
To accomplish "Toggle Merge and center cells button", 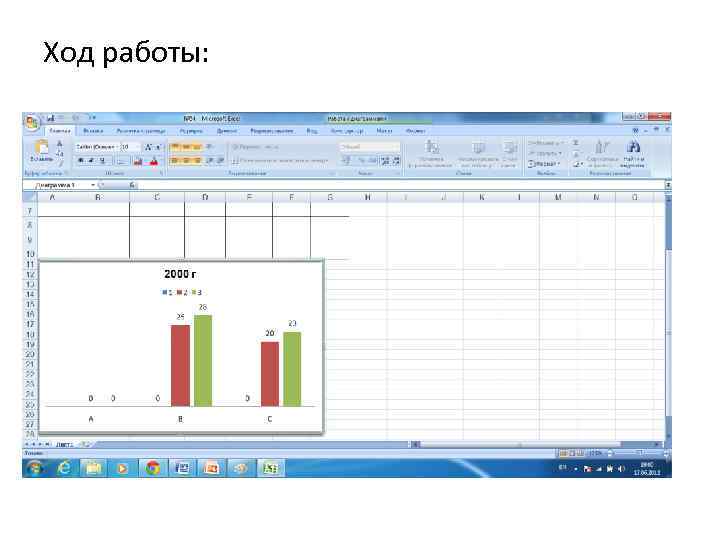I will (280, 161).
